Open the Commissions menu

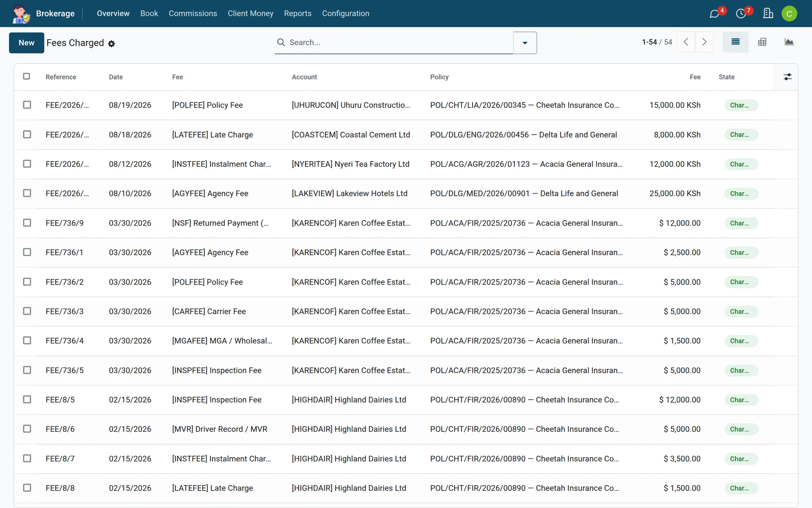pos(193,14)
